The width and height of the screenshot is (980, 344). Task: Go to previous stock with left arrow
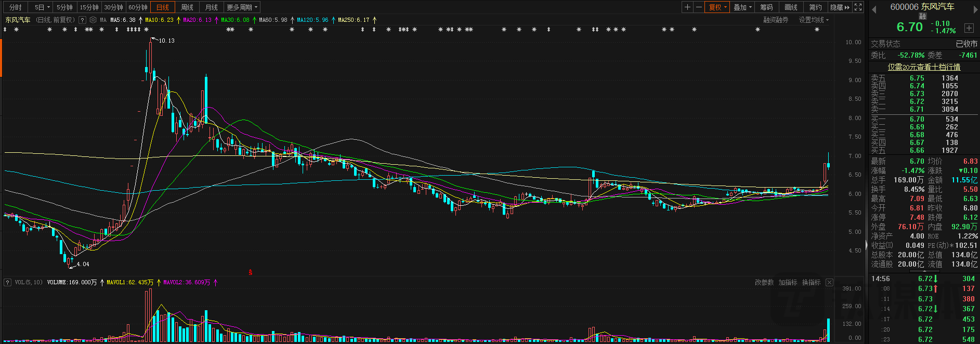[874, 9]
